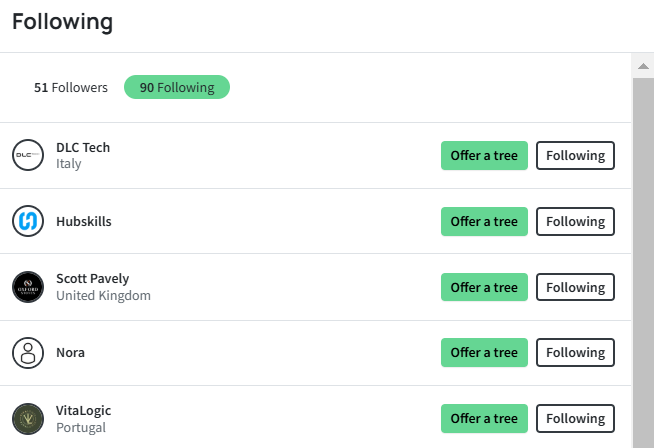
Task: Offer a tree to Hubskills
Action: (484, 221)
